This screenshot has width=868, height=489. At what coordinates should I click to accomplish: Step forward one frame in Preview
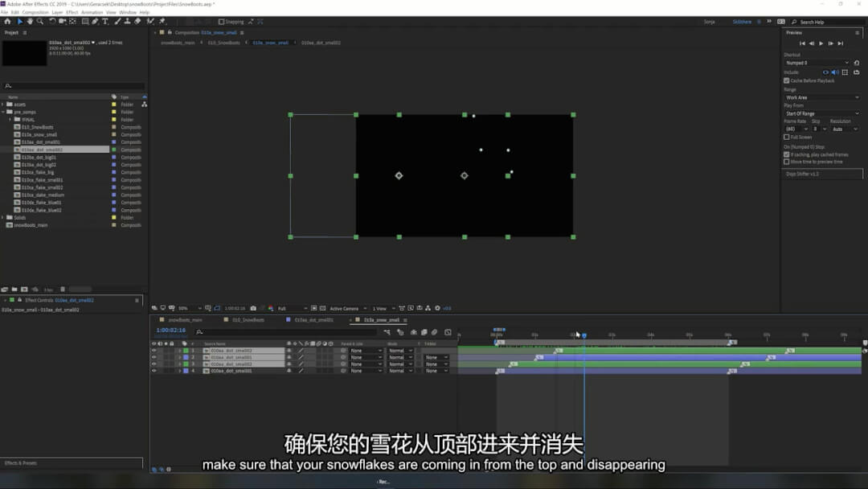tap(831, 43)
